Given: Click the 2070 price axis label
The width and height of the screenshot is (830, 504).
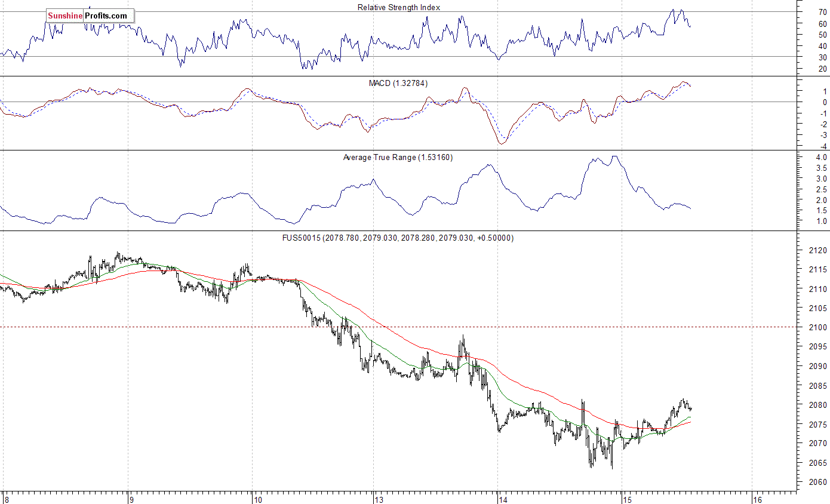Looking at the screenshot, I should pyautogui.click(x=819, y=443).
